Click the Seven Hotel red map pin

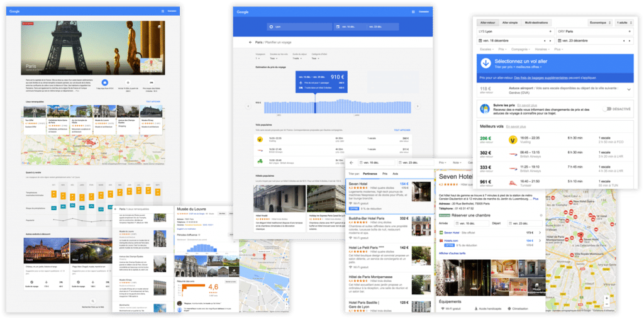point(580,236)
